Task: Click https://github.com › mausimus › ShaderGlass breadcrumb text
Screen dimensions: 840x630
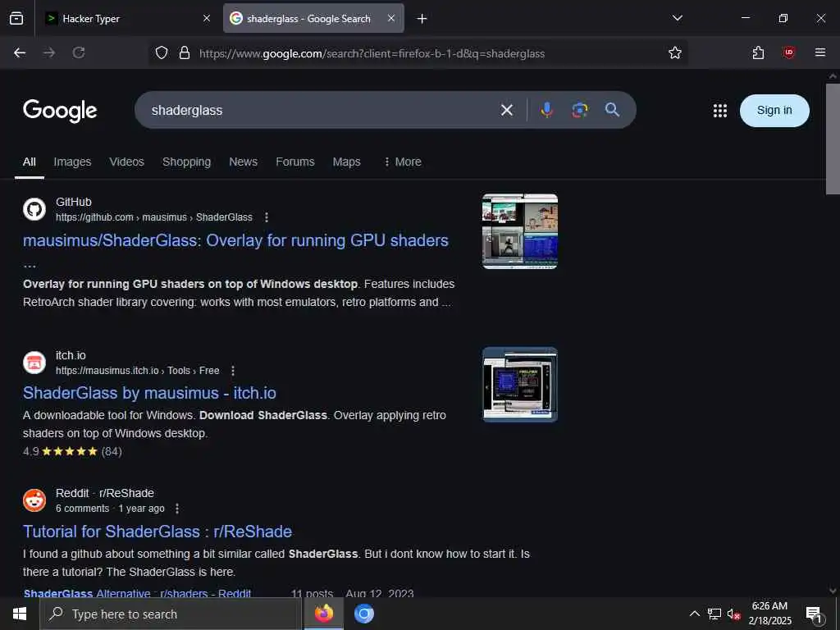Action: click(153, 217)
